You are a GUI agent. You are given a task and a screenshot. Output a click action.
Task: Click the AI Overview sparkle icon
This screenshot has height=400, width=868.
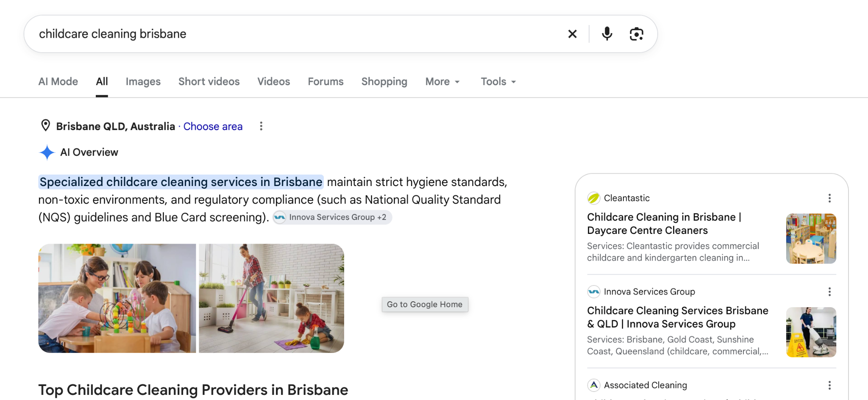pos(47,153)
